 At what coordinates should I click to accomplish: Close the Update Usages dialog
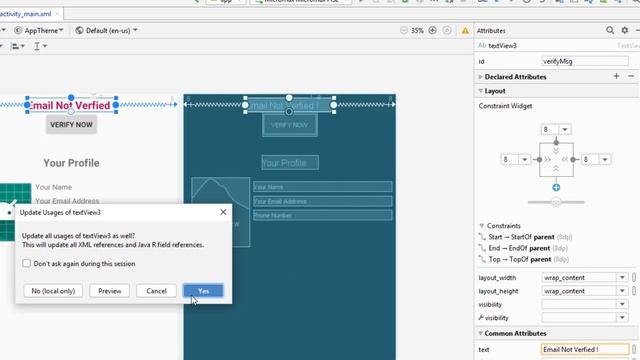[223, 212]
